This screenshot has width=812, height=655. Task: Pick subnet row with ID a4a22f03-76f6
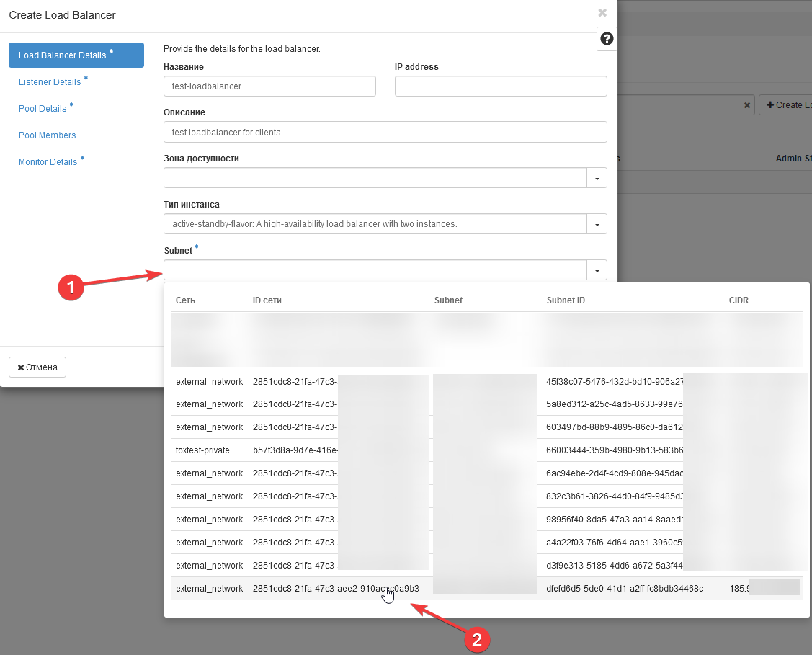[614, 543]
